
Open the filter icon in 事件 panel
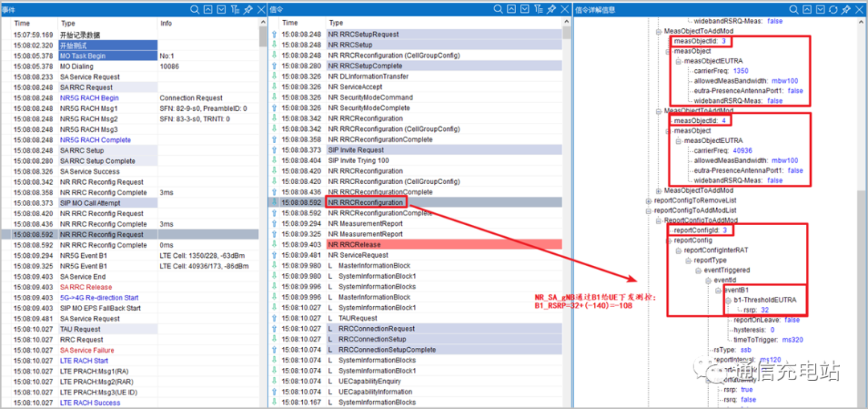[x=235, y=10]
